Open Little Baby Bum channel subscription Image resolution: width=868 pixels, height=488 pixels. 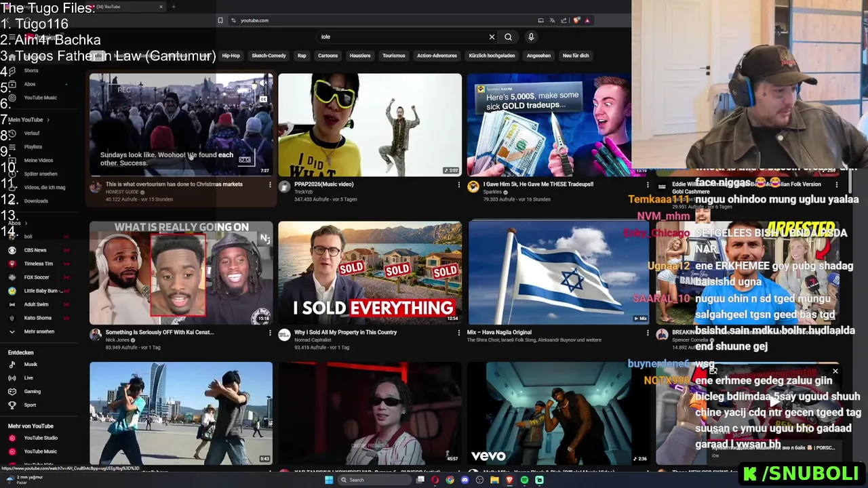[43, 291]
